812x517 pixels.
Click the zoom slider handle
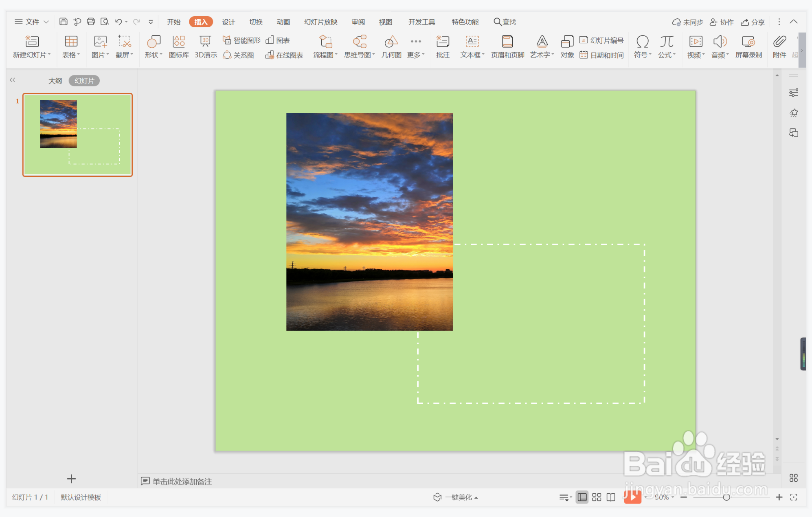tap(726, 497)
